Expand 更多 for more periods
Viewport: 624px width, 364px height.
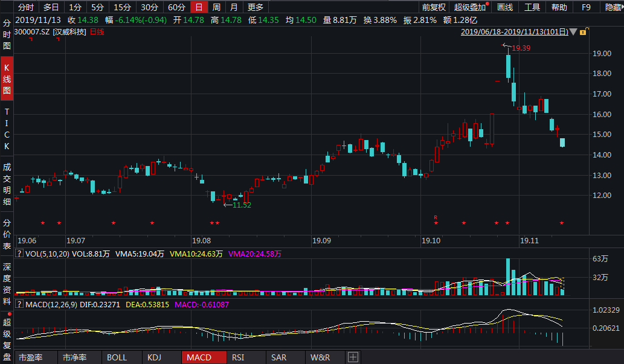coord(256,7)
